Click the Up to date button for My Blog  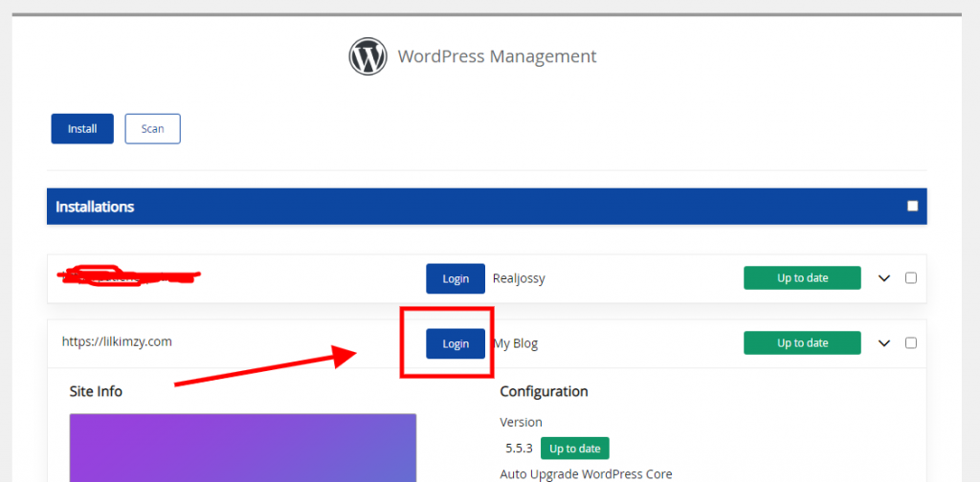point(802,342)
